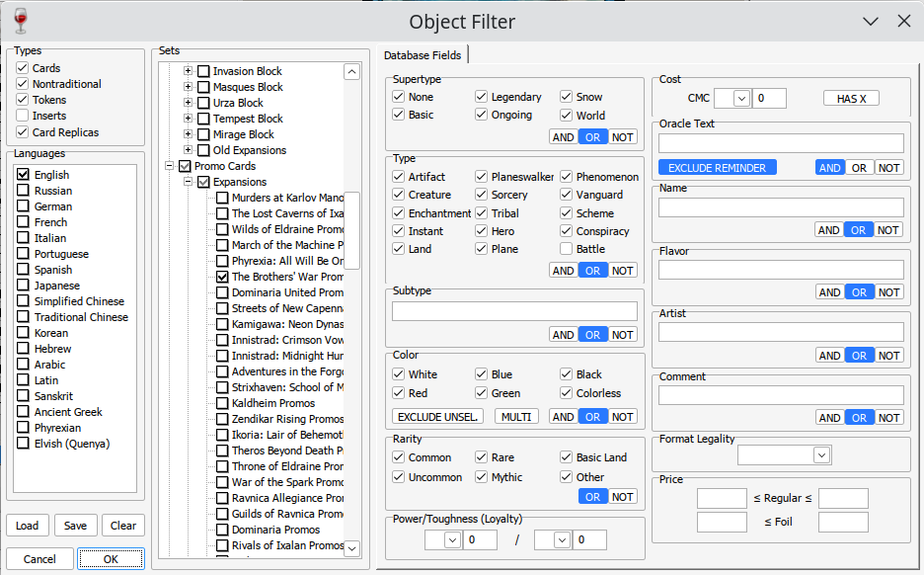The image size is (924, 575).
Task: Uncheck the Tokens type checkbox
Action: pyautogui.click(x=23, y=100)
